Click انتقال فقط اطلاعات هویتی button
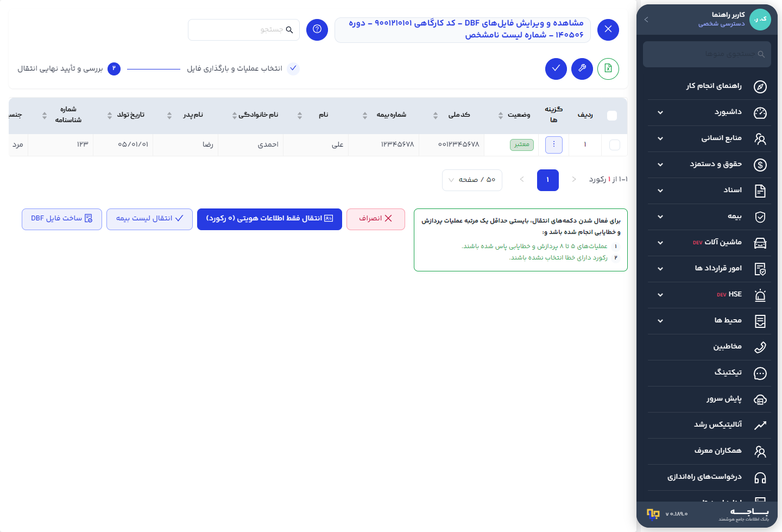782x532 pixels. (269, 219)
